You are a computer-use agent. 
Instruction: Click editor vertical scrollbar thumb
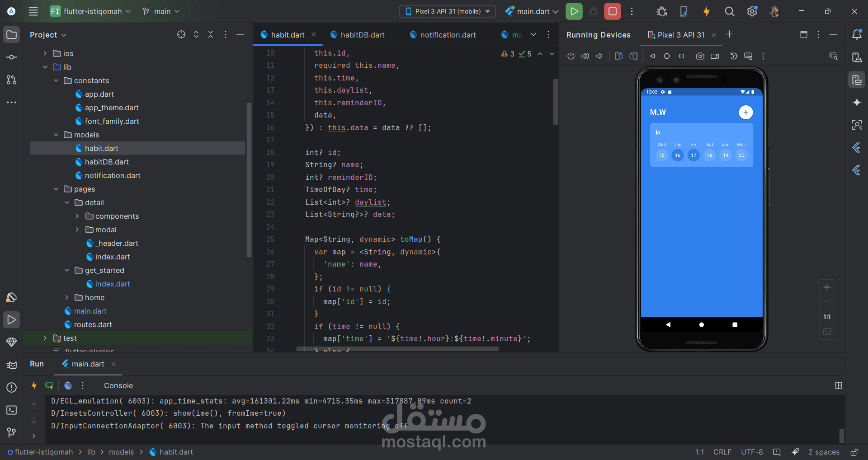click(x=556, y=102)
